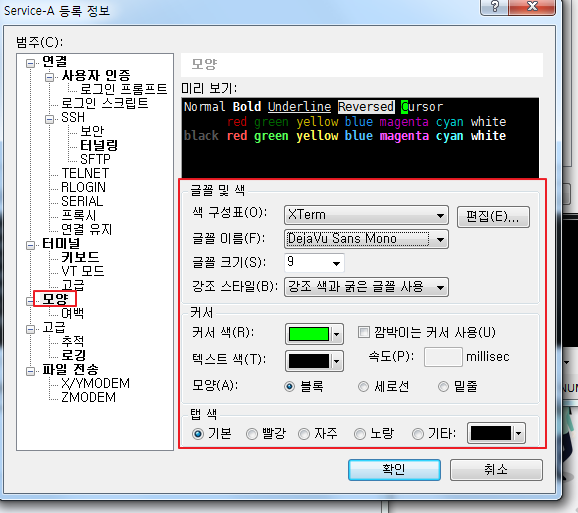Click the help question mark button
The height and width of the screenshot is (513, 578).
[494, 6]
